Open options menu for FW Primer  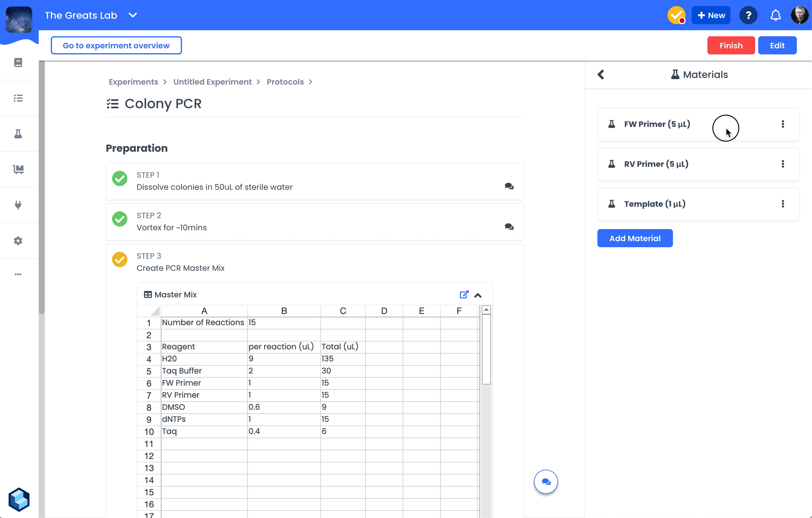(x=783, y=124)
